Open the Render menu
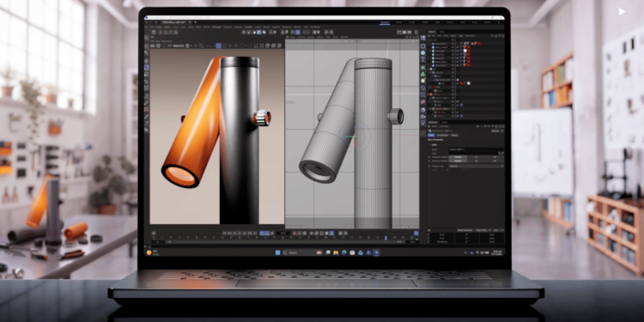 (x=266, y=27)
